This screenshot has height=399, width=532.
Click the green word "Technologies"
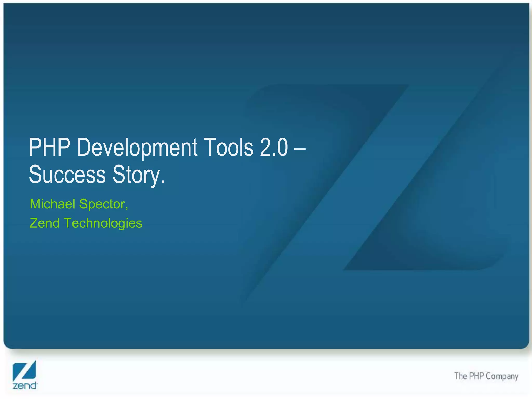(103, 223)
